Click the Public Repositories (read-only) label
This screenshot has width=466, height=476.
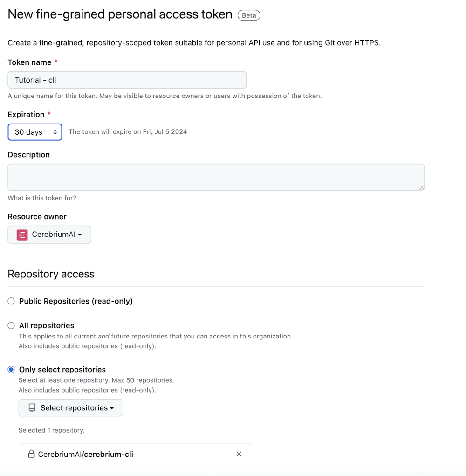click(x=76, y=301)
